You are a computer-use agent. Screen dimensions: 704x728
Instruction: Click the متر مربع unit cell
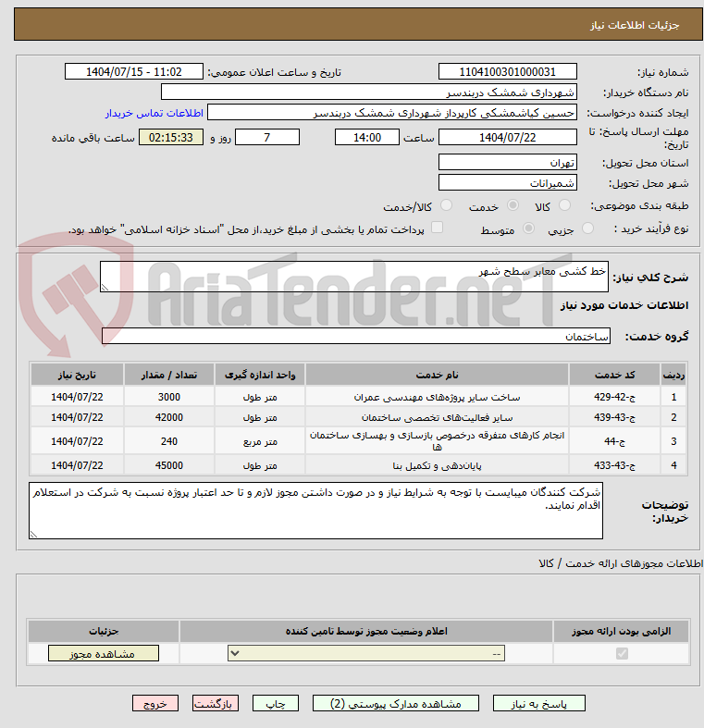tap(260, 441)
